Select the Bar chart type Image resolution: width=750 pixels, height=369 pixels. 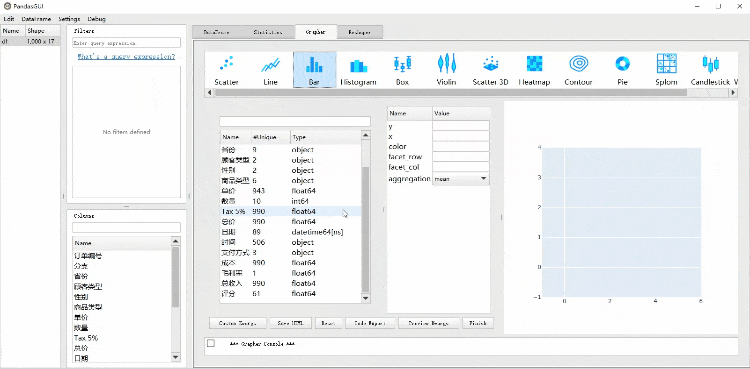[314, 70]
